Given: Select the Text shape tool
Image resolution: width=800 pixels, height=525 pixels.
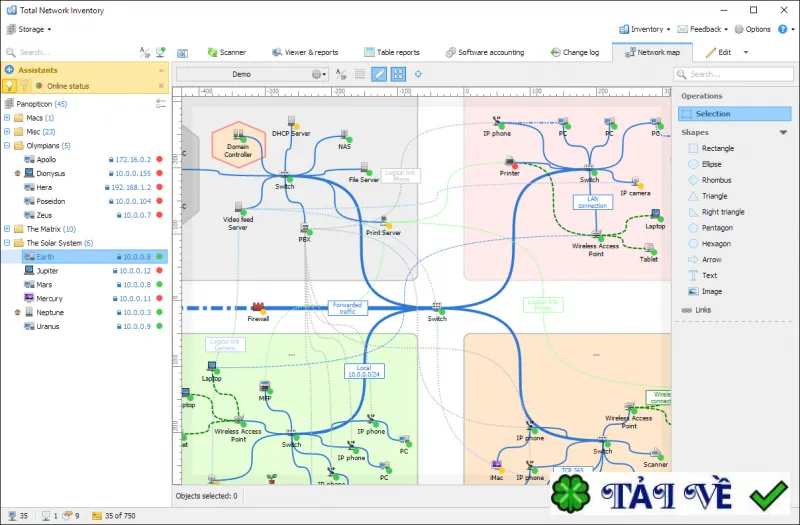Looking at the screenshot, I should [x=703, y=276].
